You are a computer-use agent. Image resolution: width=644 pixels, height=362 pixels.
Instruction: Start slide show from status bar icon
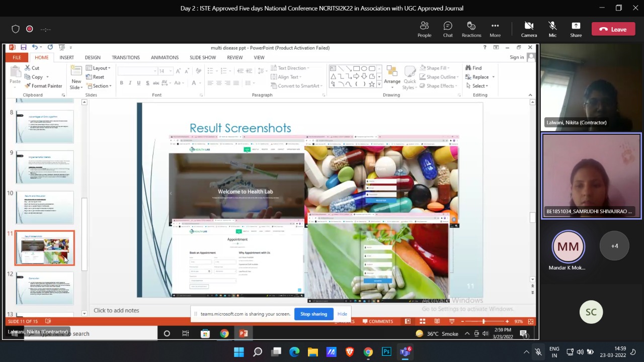[x=452, y=321]
